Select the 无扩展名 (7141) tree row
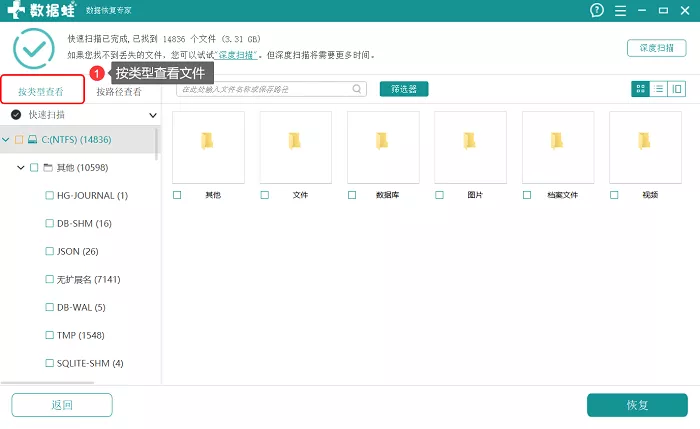Viewport: 700px width, 429px height. [x=80, y=279]
